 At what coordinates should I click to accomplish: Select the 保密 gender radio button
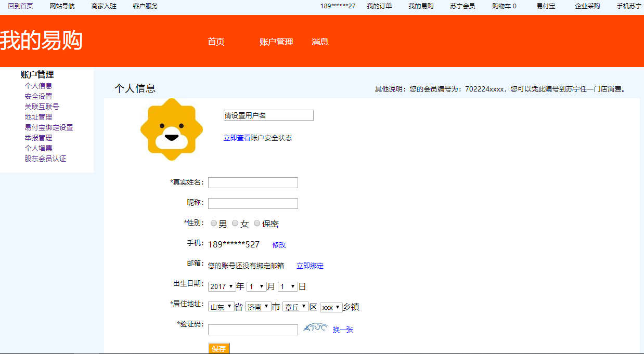pos(257,223)
